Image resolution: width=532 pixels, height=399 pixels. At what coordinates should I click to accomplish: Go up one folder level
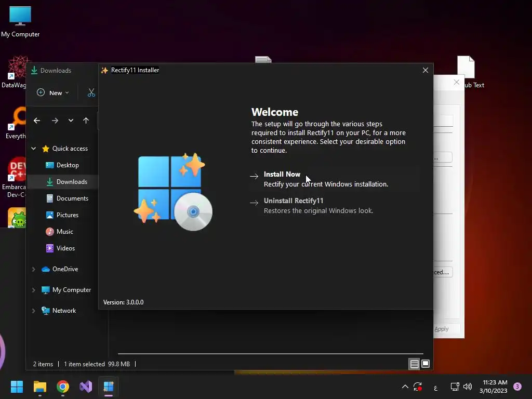pyautogui.click(x=86, y=121)
